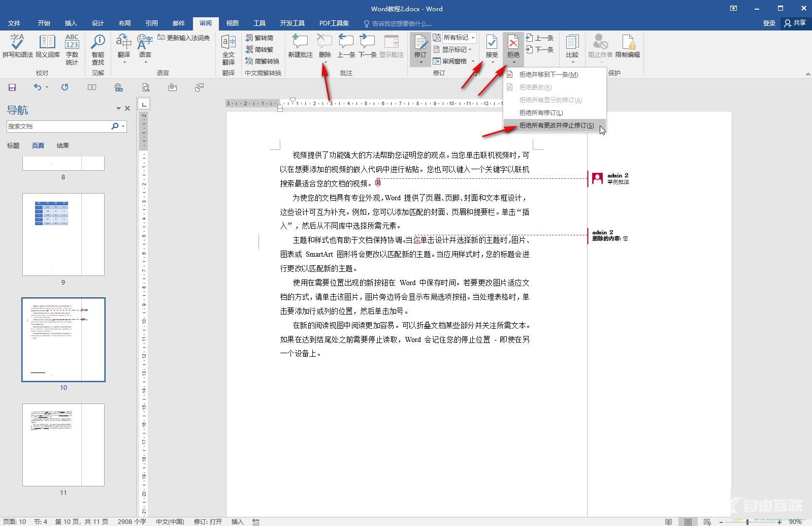
Task: Open the Developer (开发工具) ribbon tab
Action: click(x=292, y=23)
